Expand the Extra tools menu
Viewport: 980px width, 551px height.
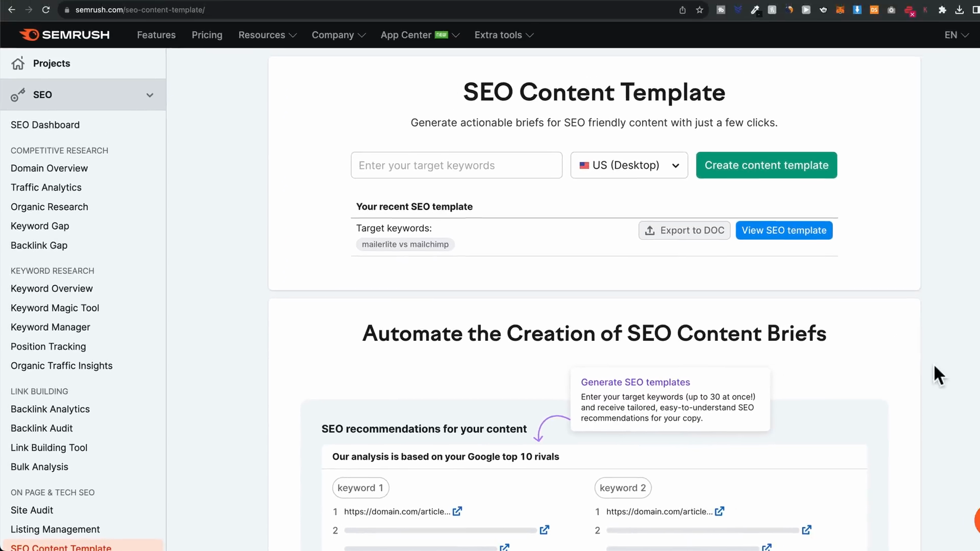pyautogui.click(x=504, y=35)
